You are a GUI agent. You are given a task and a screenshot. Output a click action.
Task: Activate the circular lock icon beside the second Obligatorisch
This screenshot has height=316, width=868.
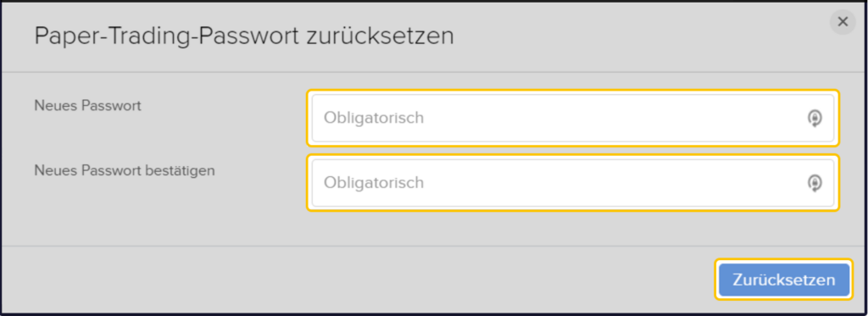point(815,183)
